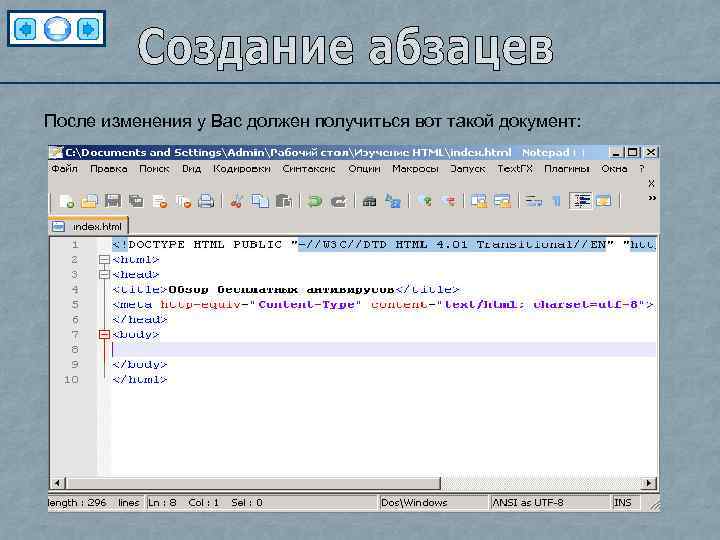Screen dimensions: 720x540
Task: Open the Синтаксис menu
Action: pos(309,169)
